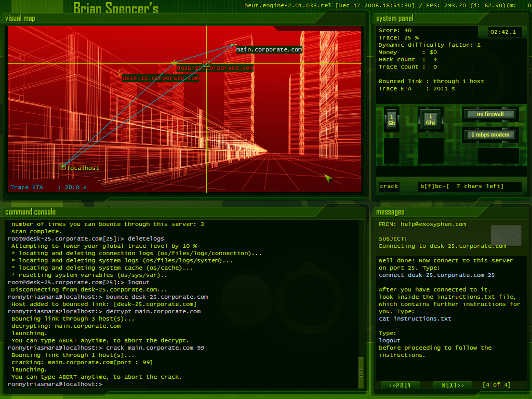
Task: Click the empty slot below memory chip
Action: pyautogui.click(x=391, y=151)
